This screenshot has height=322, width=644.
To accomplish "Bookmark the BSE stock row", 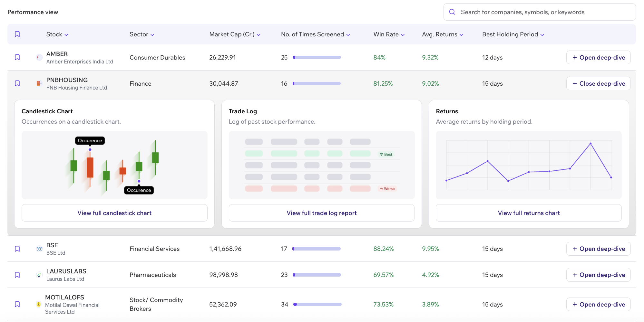I will pyautogui.click(x=17, y=249).
